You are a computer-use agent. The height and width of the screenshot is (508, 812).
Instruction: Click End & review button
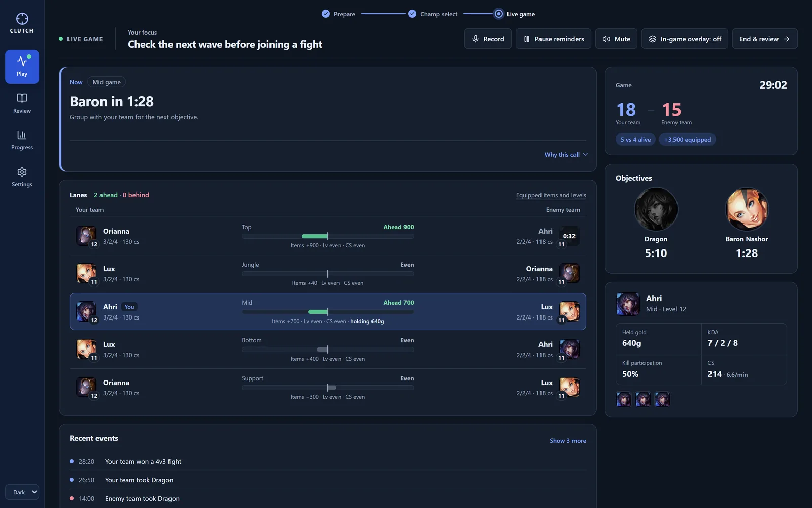tap(764, 39)
